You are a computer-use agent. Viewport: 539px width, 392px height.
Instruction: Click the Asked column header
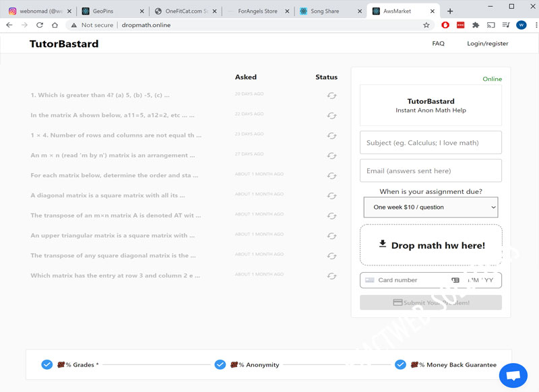click(246, 77)
